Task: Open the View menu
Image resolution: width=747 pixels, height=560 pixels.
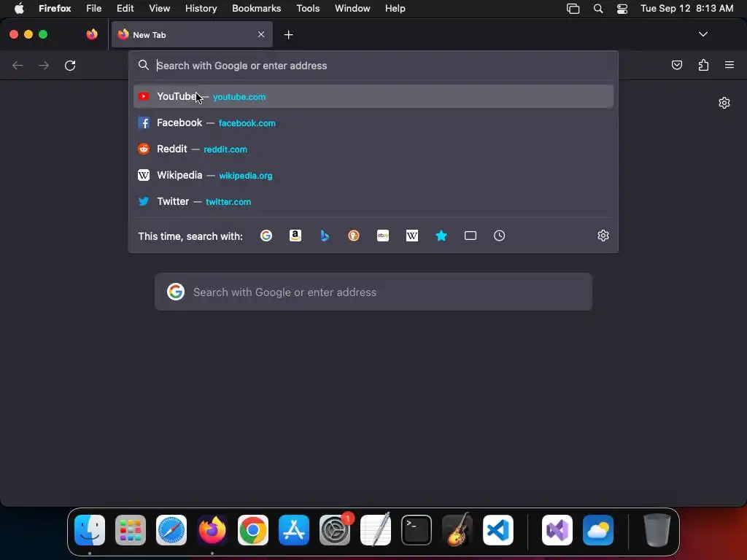Action: (x=159, y=8)
